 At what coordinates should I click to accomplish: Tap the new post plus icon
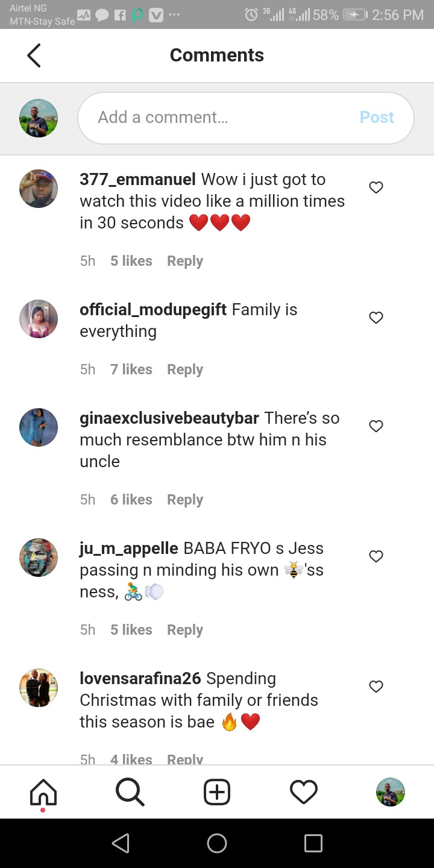(x=217, y=791)
